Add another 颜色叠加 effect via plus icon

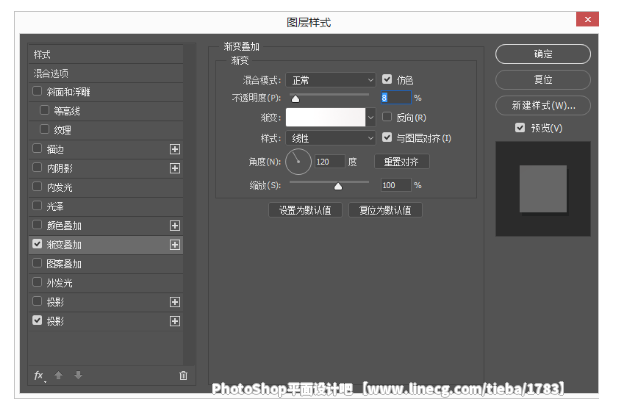coord(175,226)
